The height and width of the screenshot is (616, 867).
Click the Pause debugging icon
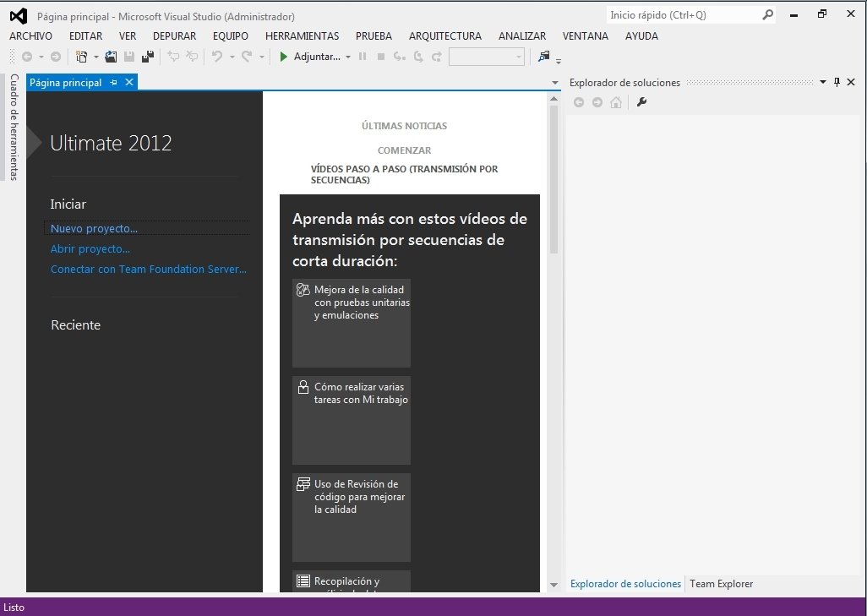(x=363, y=57)
